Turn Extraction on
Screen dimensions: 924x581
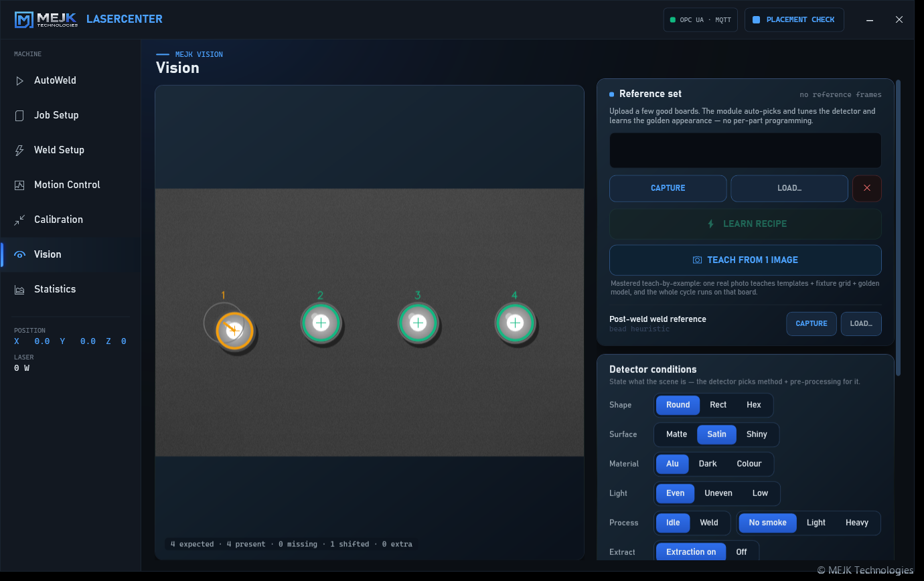[x=691, y=552]
